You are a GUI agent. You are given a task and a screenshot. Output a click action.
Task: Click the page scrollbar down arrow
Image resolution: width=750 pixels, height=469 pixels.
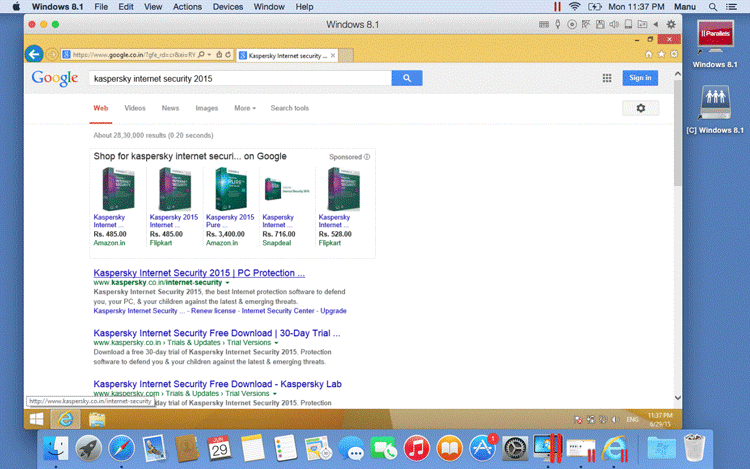click(x=677, y=398)
